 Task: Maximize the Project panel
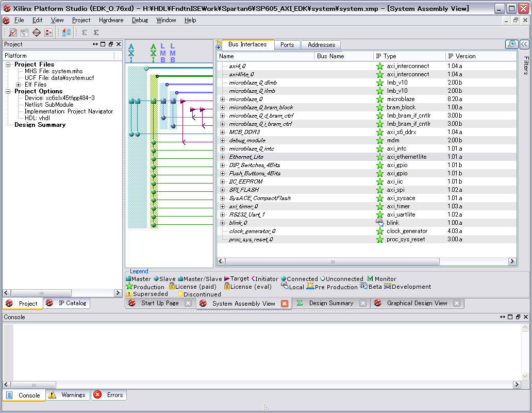(103, 44)
